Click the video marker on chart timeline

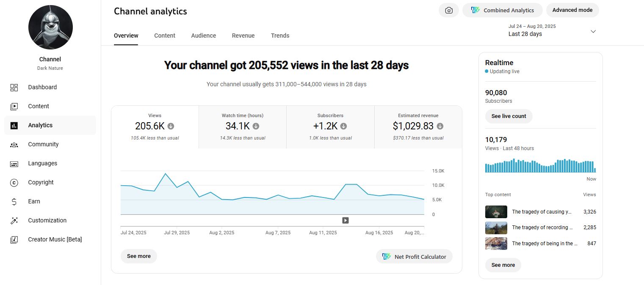pos(345,220)
